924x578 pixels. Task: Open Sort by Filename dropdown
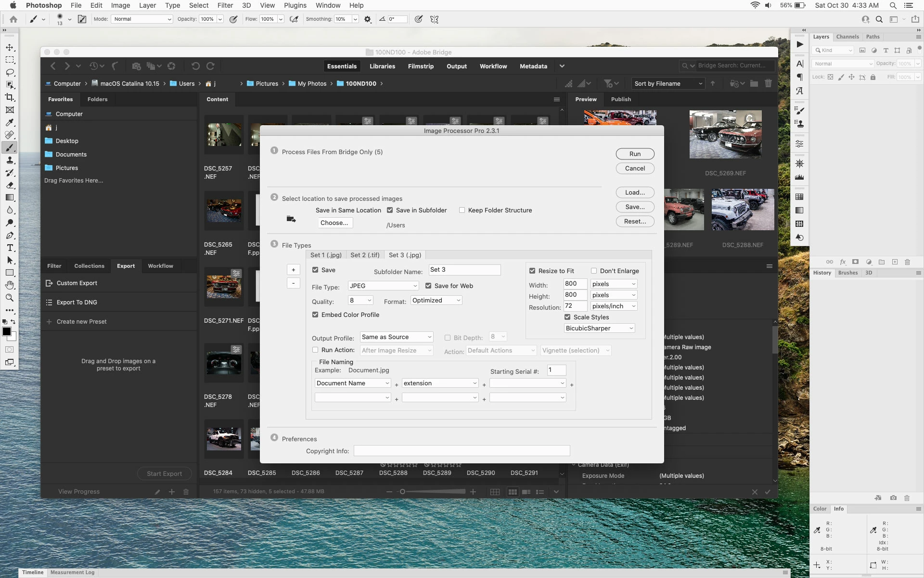(x=667, y=83)
